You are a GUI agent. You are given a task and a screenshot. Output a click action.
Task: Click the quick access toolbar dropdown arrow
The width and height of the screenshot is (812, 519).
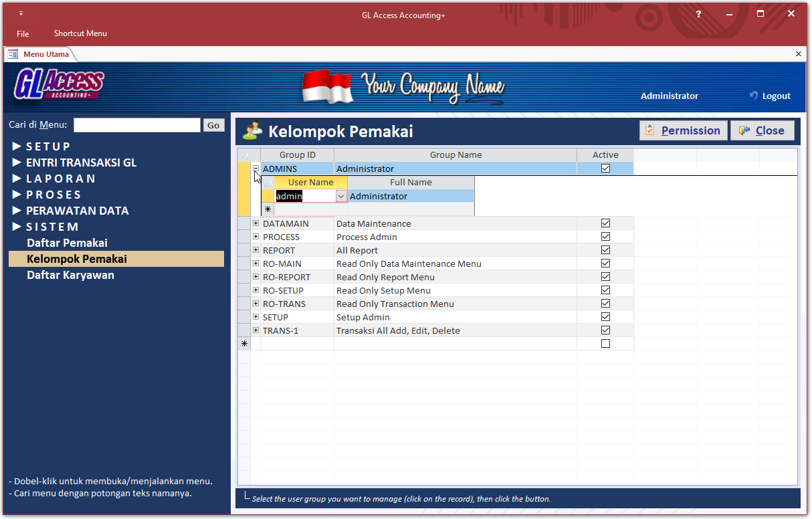[x=21, y=14]
